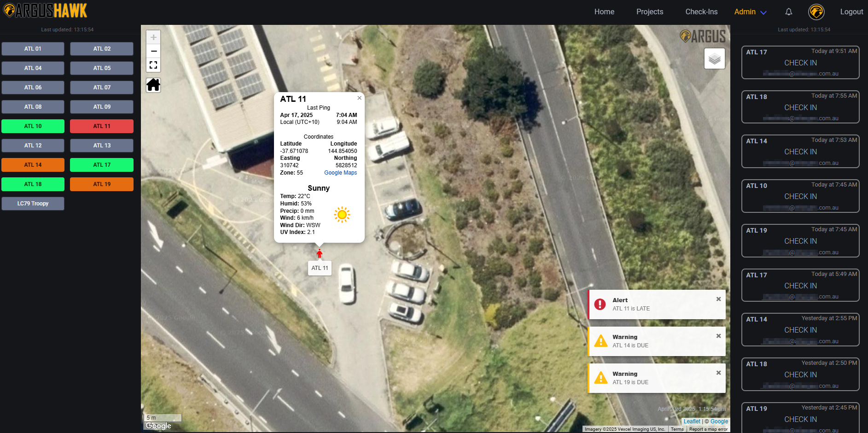Screen dimensions: 868x433
Task: Open ATL 17 check-in from 9:51 AM
Action: point(800,63)
